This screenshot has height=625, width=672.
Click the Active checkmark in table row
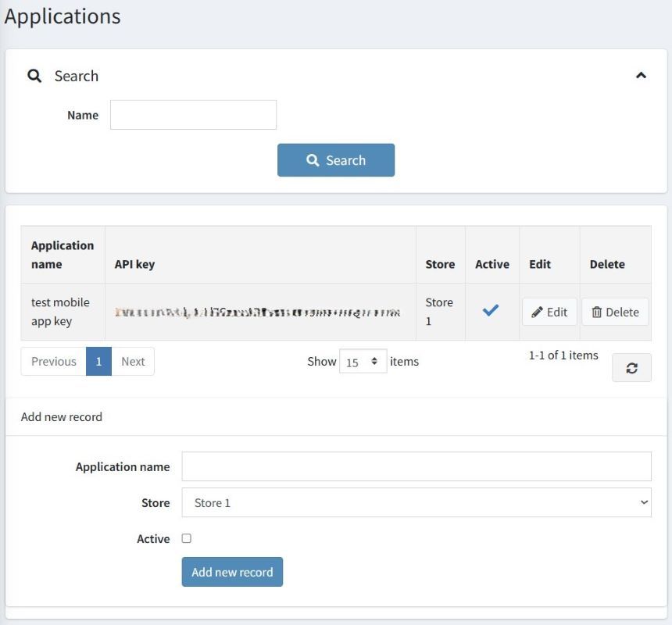tap(491, 310)
